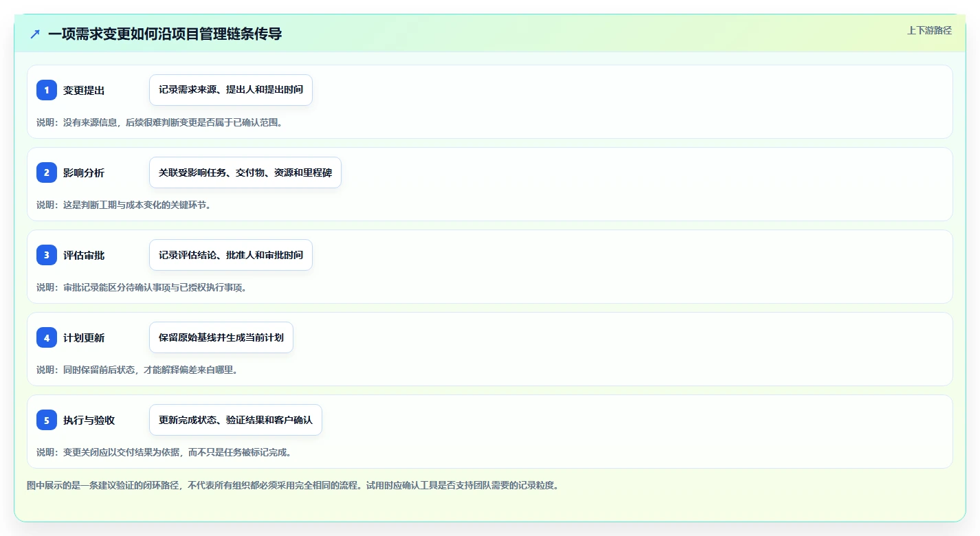Click the step 3 number badge
The width and height of the screenshot is (980, 536).
pyautogui.click(x=47, y=255)
